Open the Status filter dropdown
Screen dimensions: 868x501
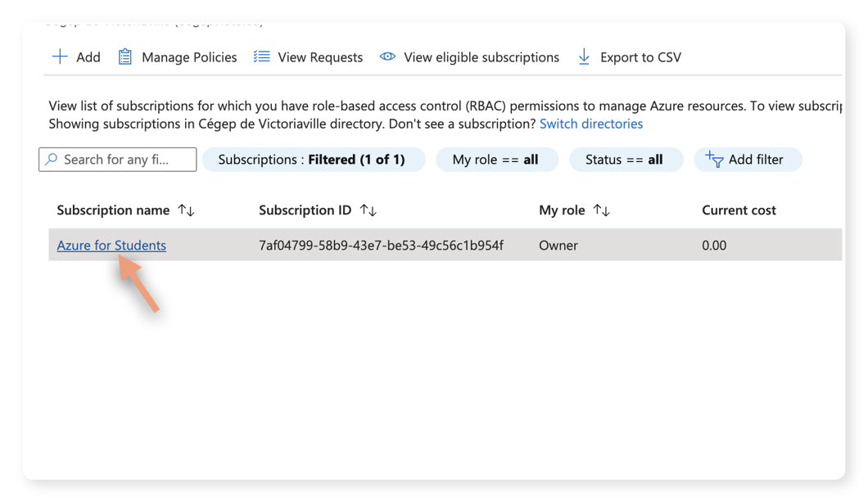point(626,159)
